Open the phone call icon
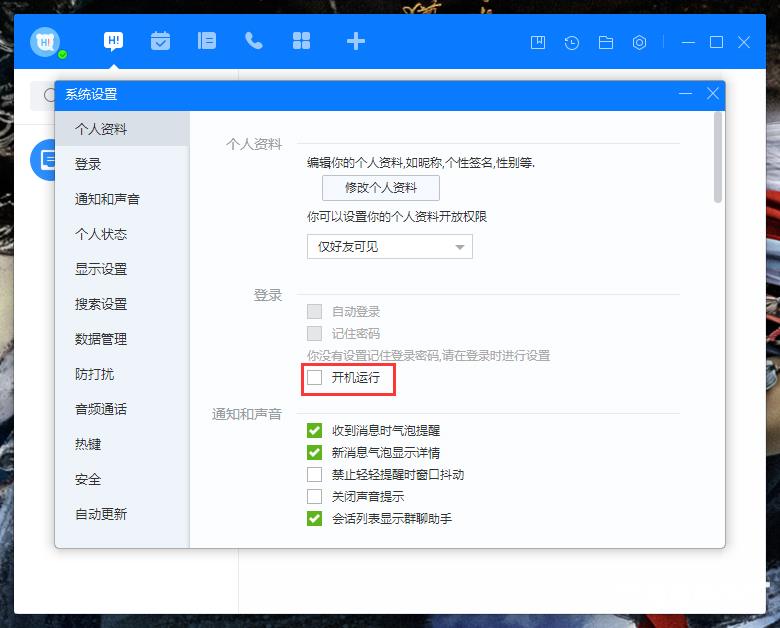This screenshot has width=780, height=628. (x=254, y=41)
